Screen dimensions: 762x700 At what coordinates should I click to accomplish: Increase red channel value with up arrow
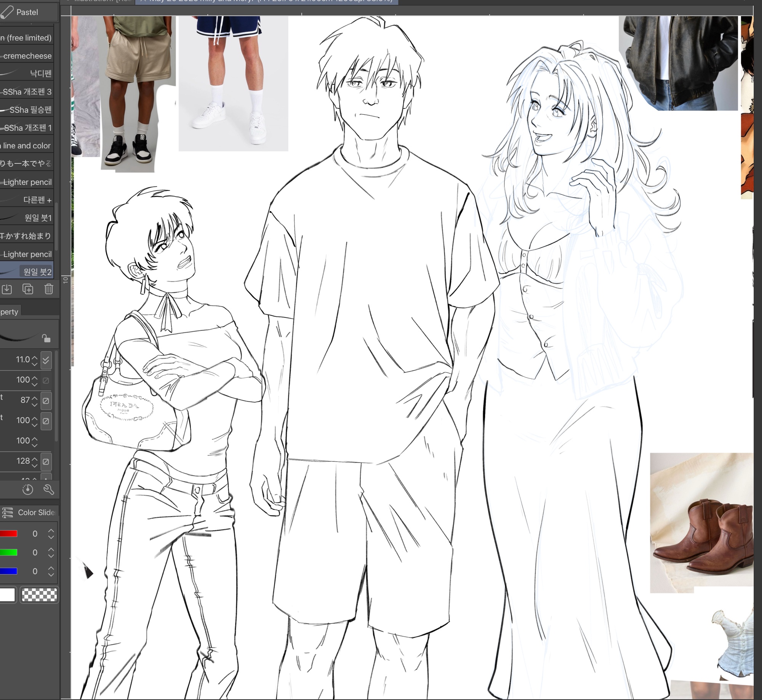pos(51,531)
